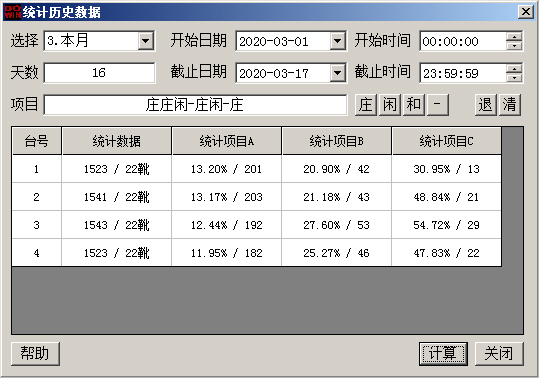
Task: Expand the 开始日期 date picker
Action: coord(338,41)
